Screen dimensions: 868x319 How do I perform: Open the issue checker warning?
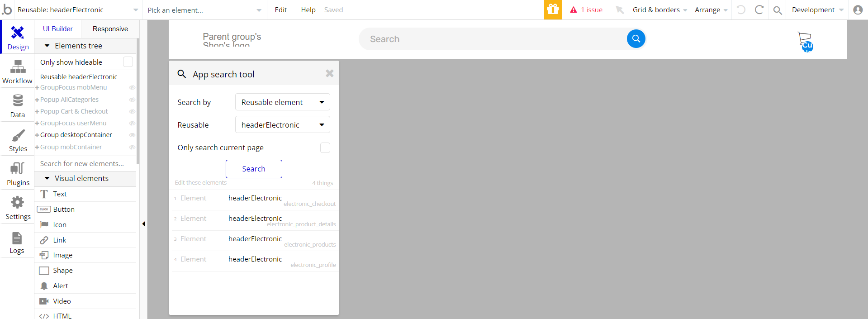586,10
